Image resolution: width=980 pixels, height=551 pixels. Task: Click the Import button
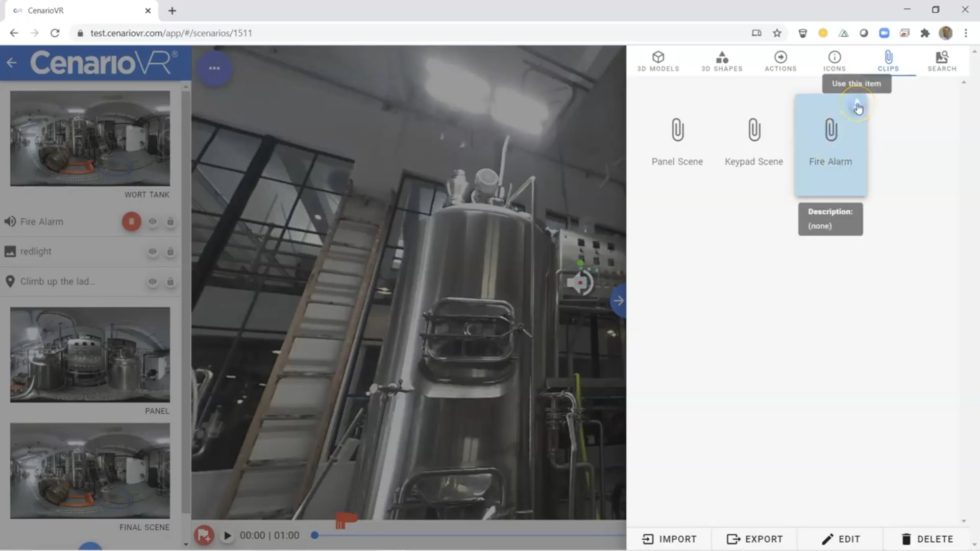tap(669, 539)
